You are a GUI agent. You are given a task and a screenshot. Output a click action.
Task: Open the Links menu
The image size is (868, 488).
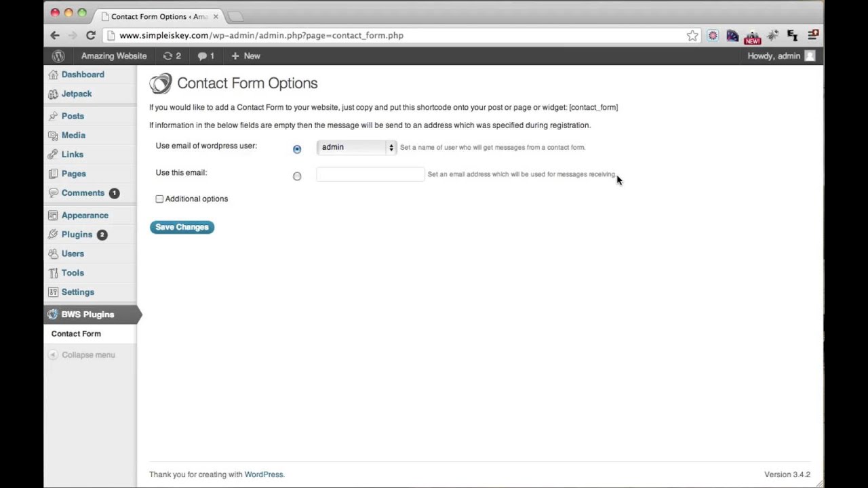click(73, 155)
